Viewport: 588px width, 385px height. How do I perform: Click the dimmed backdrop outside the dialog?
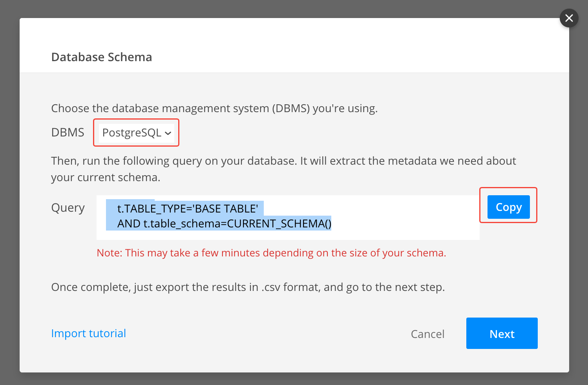(x=9, y=196)
